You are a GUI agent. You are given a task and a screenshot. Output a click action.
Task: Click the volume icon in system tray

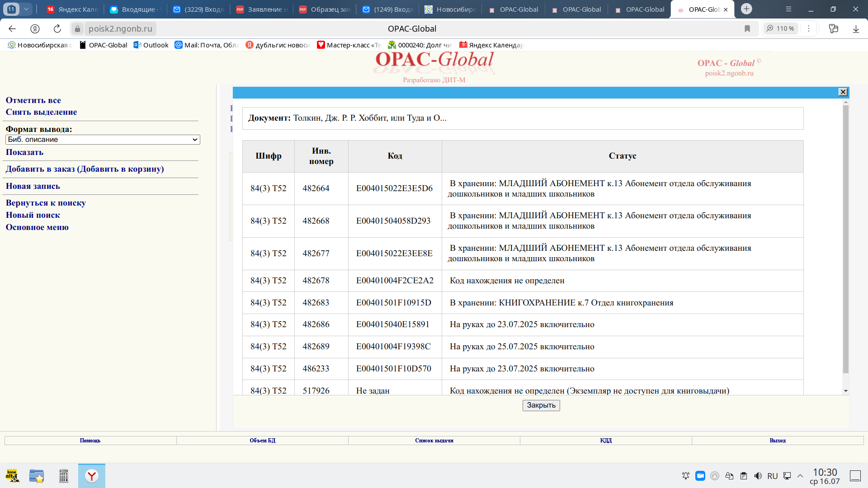pyautogui.click(x=758, y=476)
